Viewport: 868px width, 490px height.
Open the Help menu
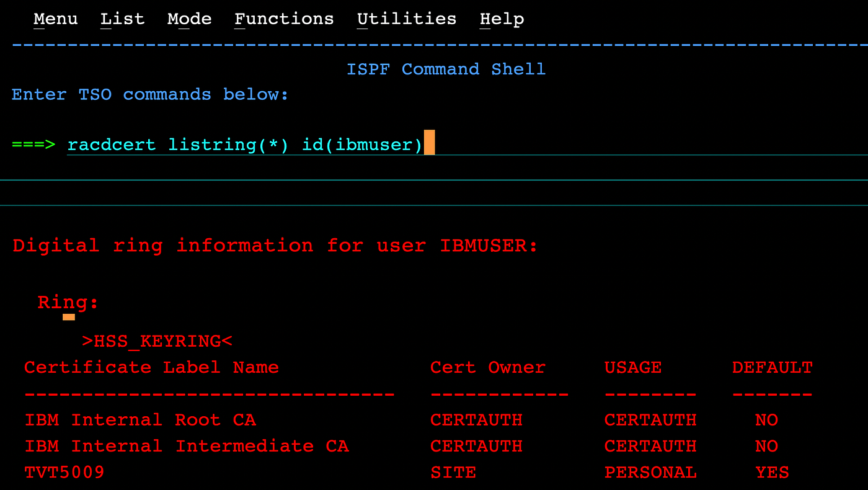[x=502, y=19]
